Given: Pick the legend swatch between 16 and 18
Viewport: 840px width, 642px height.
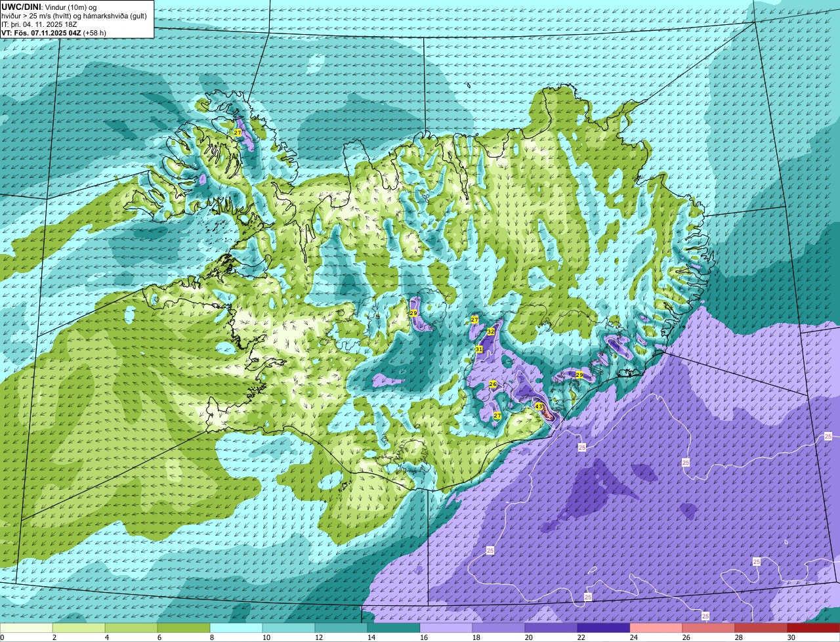Looking at the screenshot, I should 446,628.
